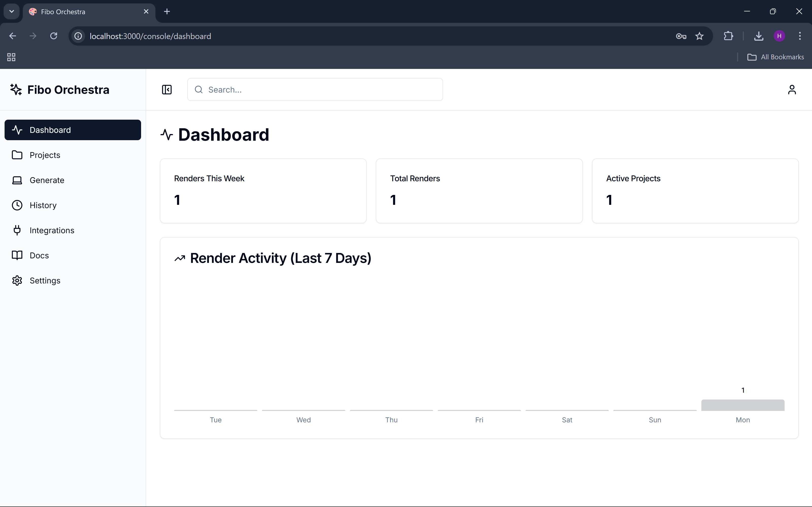Open Projects from the sidebar
Image resolution: width=812 pixels, height=507 pixels.
pos(45,155)
